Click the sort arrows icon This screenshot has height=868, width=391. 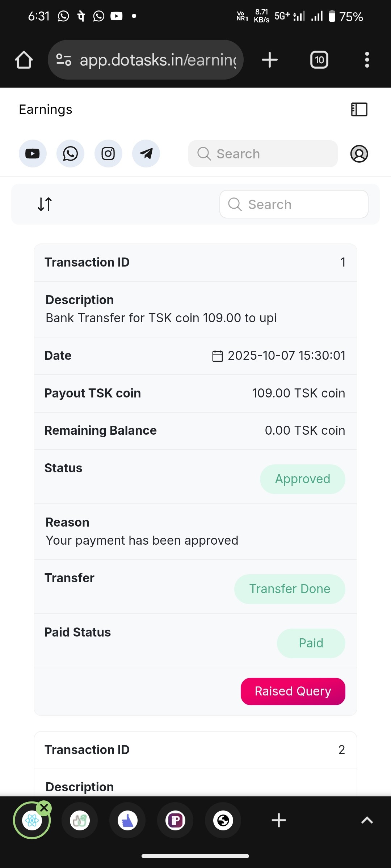tap(45, 204)
